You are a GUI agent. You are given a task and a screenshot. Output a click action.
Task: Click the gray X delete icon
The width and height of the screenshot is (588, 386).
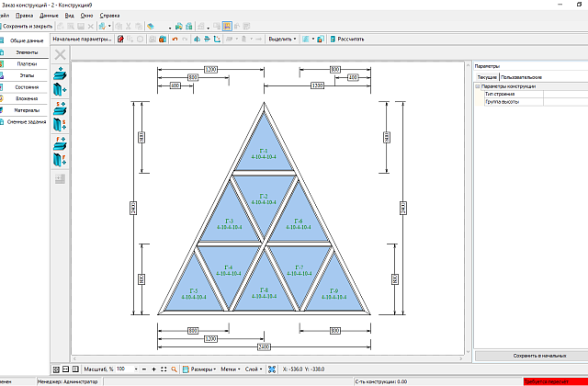tap(60, 55)
